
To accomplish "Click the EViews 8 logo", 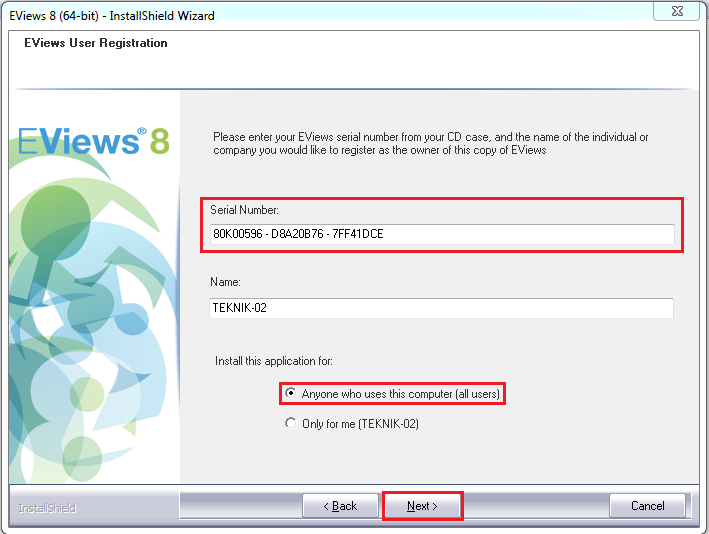I will pyautogui.click(x=94, y=141).
